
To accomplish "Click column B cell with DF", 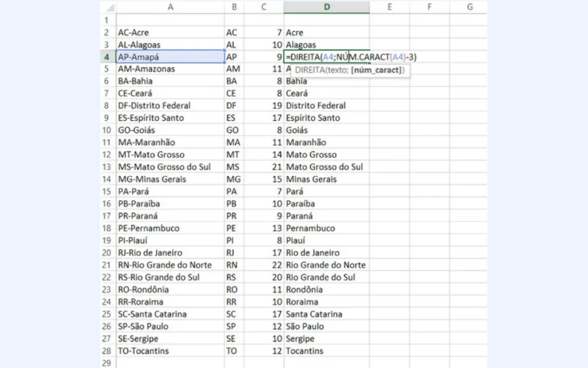I will 234,106.
